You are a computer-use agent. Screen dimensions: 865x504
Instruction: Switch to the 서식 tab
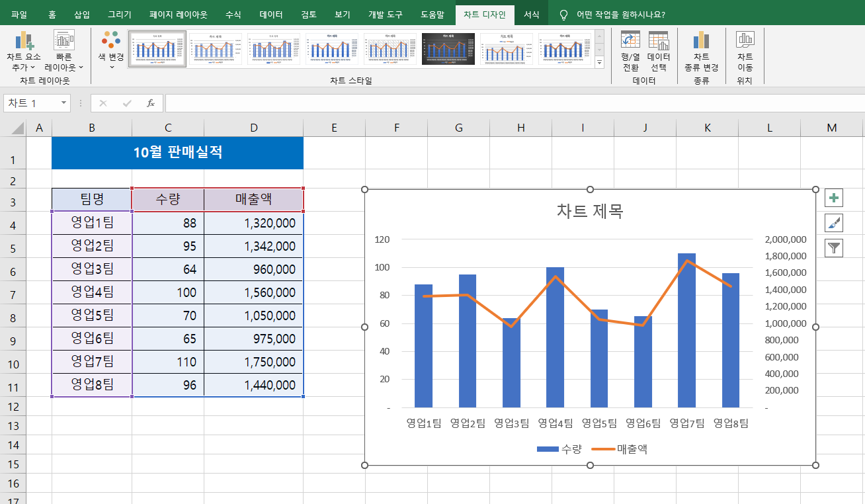[x=531, y=14]
